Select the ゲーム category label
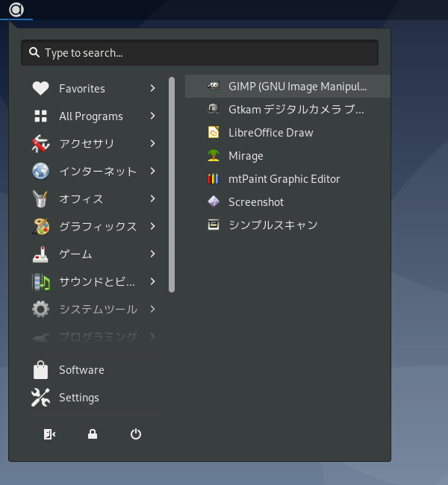The height and width of the screenshot is (485, 448). tap(75, 254)
